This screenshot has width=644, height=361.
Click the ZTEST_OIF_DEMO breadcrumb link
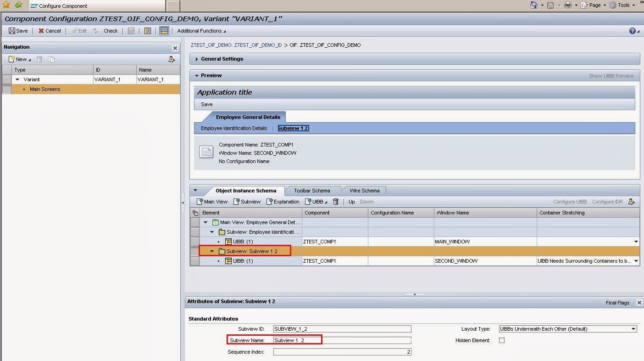click(236, 45)
